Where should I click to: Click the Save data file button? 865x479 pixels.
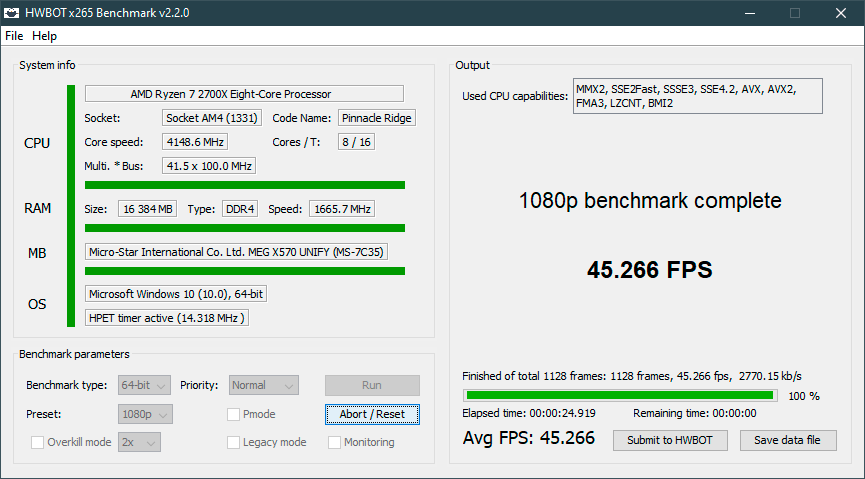pos(787,440)
